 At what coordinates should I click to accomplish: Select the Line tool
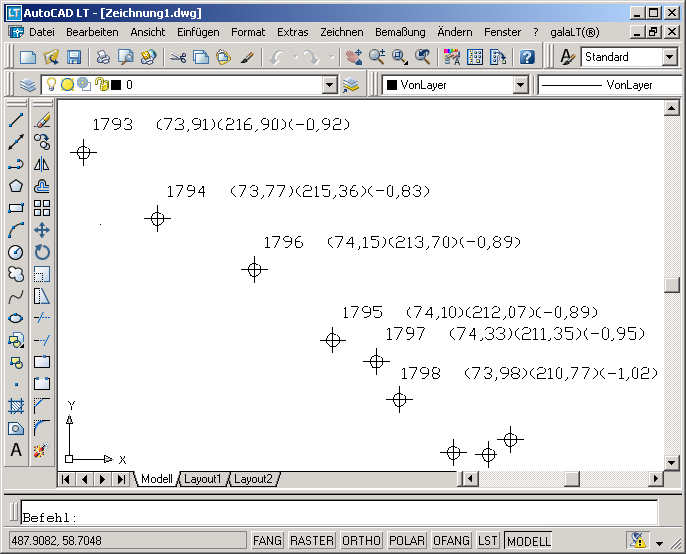point(16,119)
